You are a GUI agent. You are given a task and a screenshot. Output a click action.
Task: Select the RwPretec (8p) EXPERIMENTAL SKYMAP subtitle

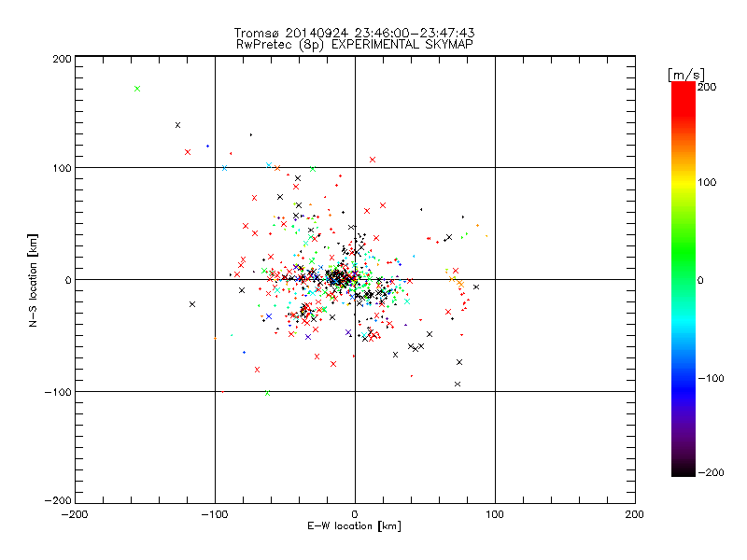coord(355,45)
